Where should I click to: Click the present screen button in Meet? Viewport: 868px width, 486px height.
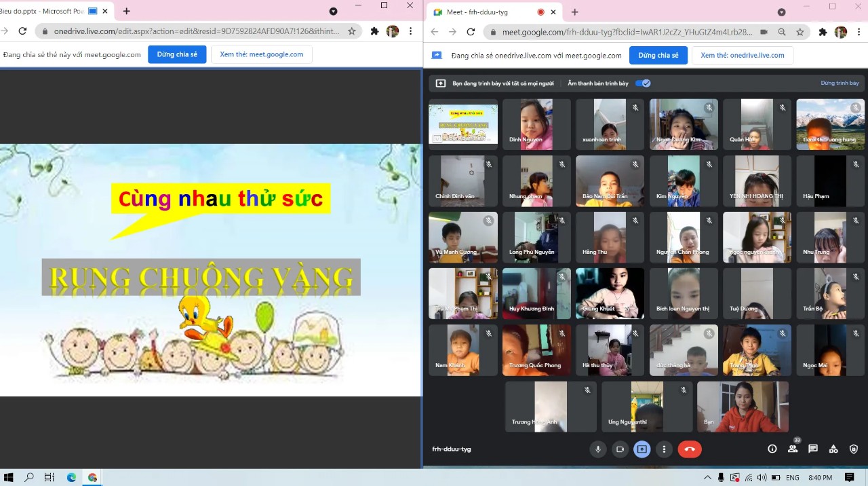pyautogui.click(x=642, y=449)
